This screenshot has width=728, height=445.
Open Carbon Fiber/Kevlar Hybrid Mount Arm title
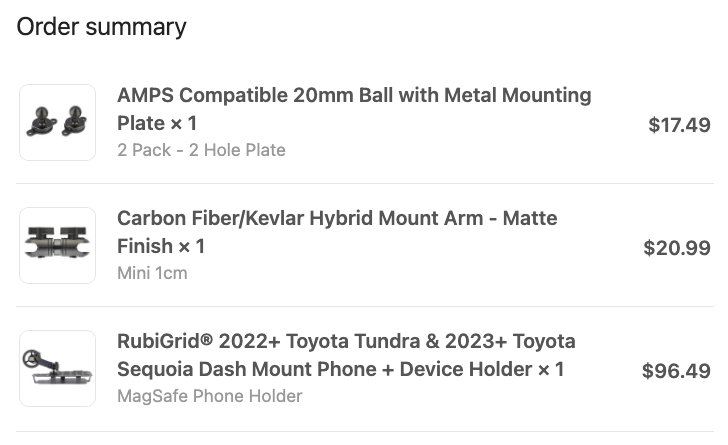(337, 232)
